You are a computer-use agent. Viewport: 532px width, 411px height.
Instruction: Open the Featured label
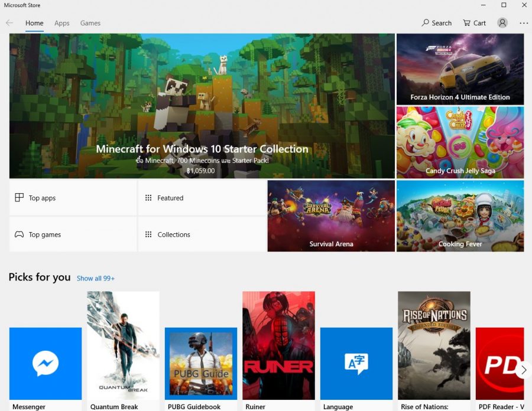pos(170,198)
